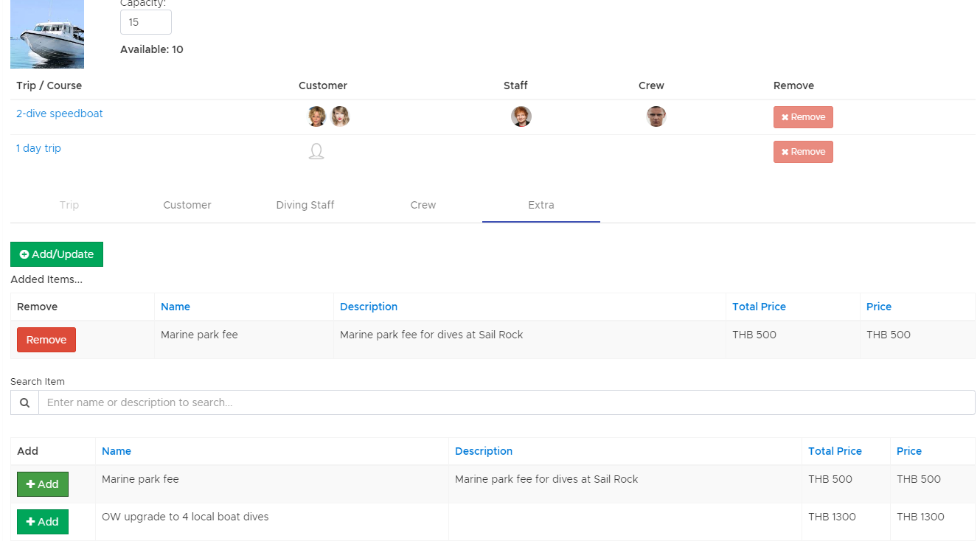Open the speedboat thumbnail image

(47, 34)
